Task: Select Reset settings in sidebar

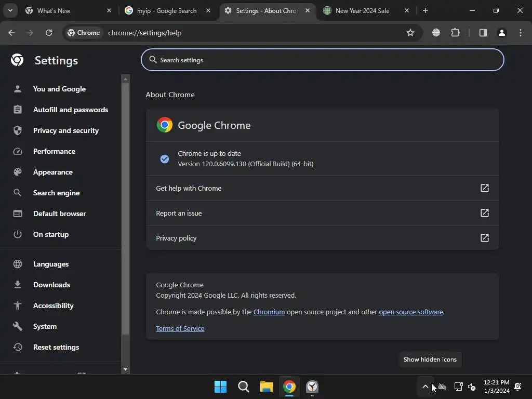Action: pos(56,347)
